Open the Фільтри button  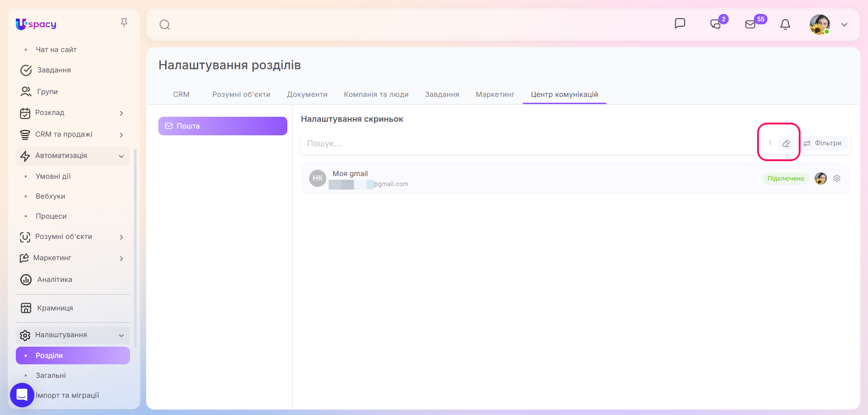pos(822,143)
